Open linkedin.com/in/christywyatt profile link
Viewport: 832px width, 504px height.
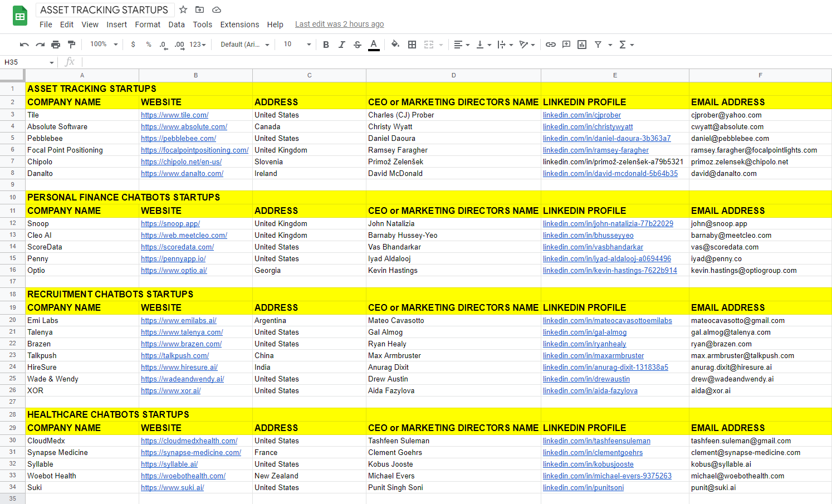[588, 126]
